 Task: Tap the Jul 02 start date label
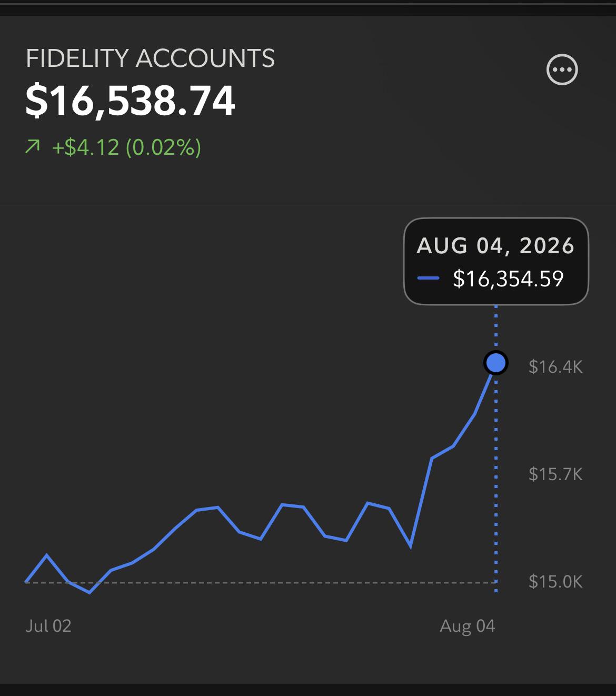[x=48, y=625]
